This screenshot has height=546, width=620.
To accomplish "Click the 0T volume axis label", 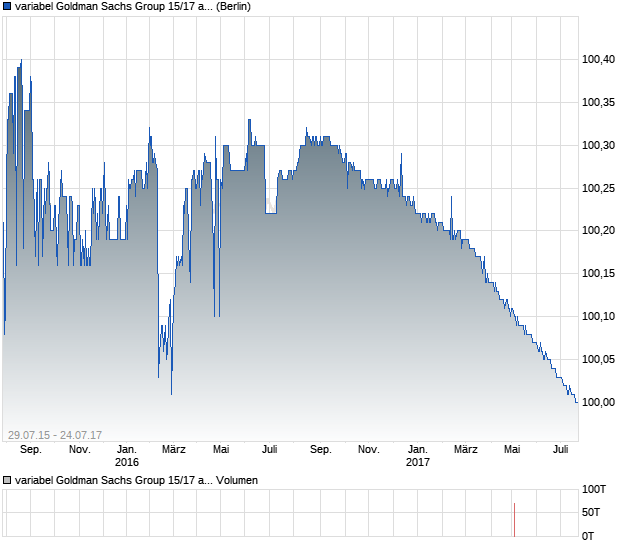I will [x=588, y=536].
